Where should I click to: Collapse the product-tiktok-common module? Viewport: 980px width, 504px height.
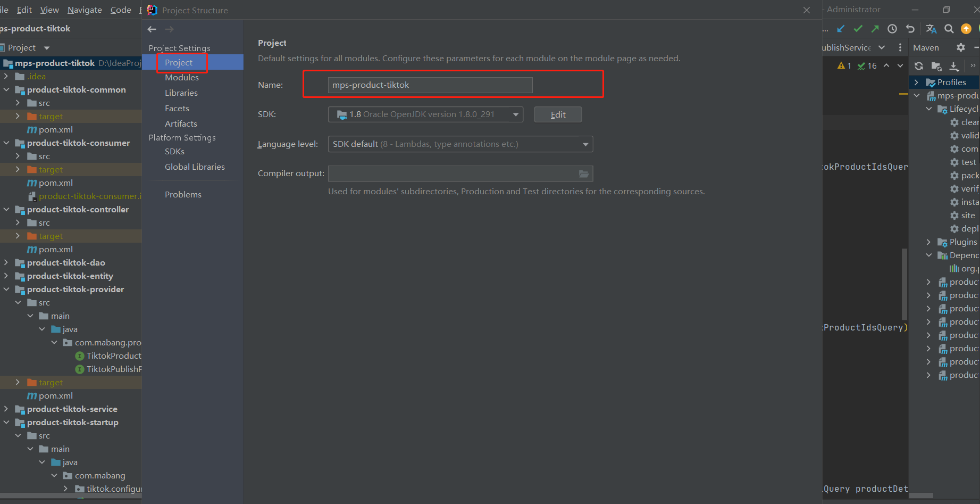6,89
